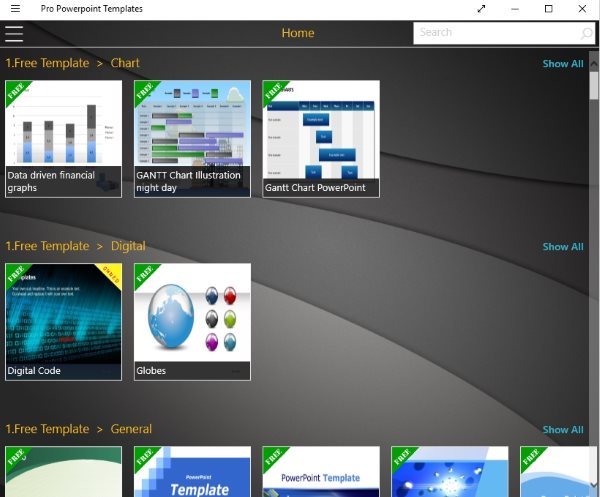
Task: Click the '1.Free Template > General' heading
Action: [x=78, y=429]
